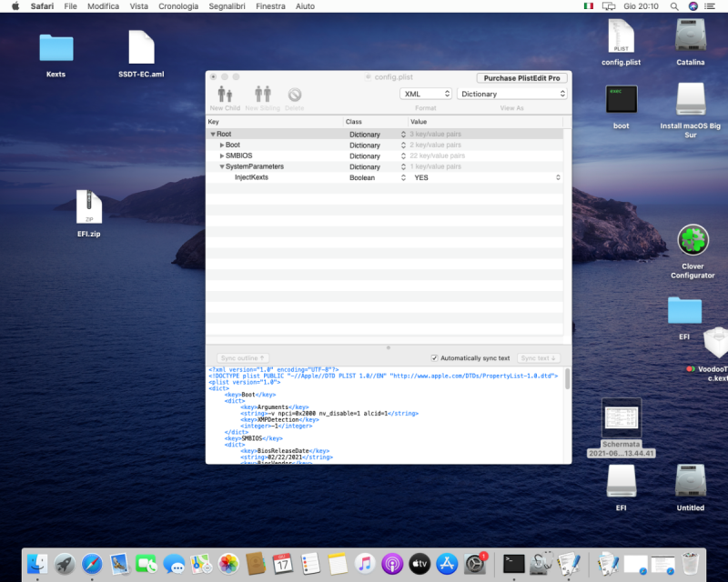Open Terminal from the Dock
Image resolution: width=728 pixels, height=582 pixels.
point(514,563)
